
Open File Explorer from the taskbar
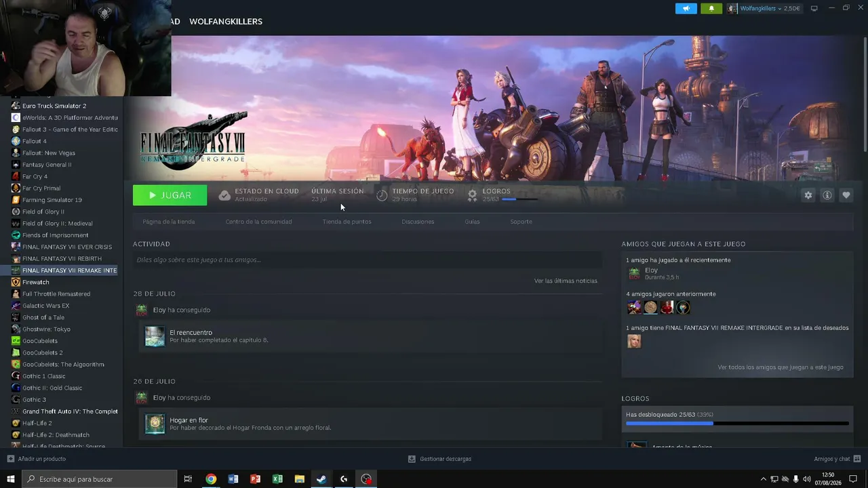(x=299, y=479)
